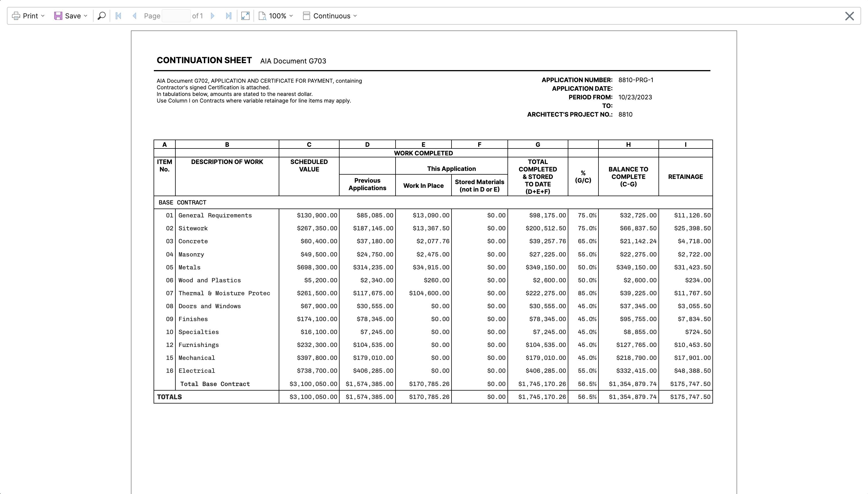
Task: Click the Save disk icon
Action: pyautogui.click(x=58, y=16)
